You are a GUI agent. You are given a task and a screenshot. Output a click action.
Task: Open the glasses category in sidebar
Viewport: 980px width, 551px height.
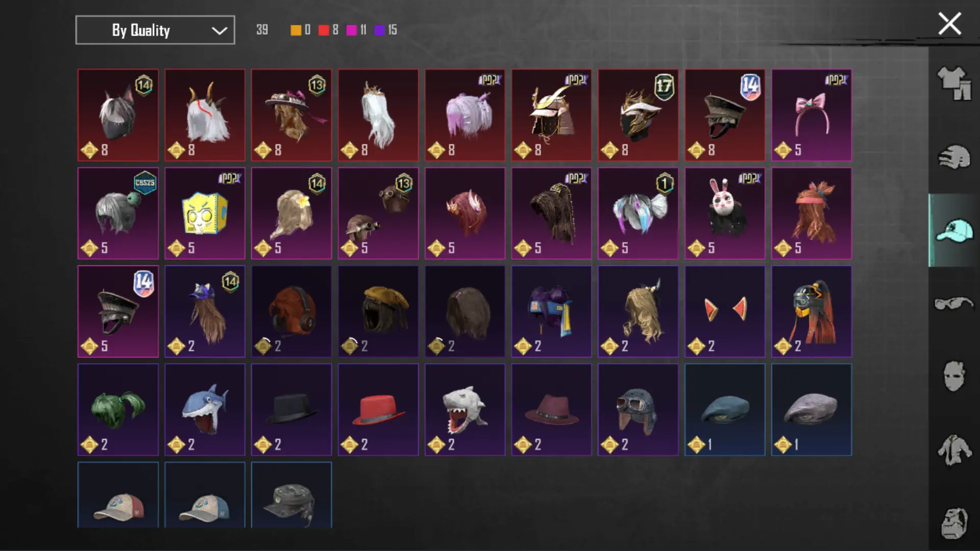pyautogui.click(x=954, y=304)
